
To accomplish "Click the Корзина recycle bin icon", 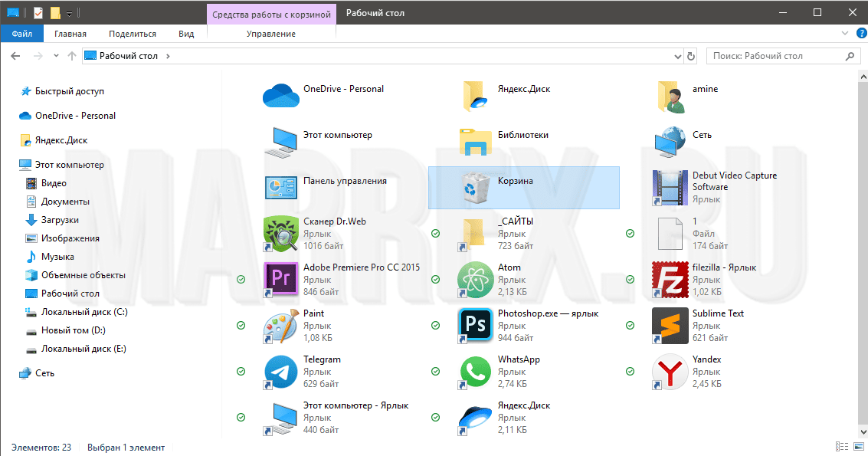I will (x=476, y=188).
